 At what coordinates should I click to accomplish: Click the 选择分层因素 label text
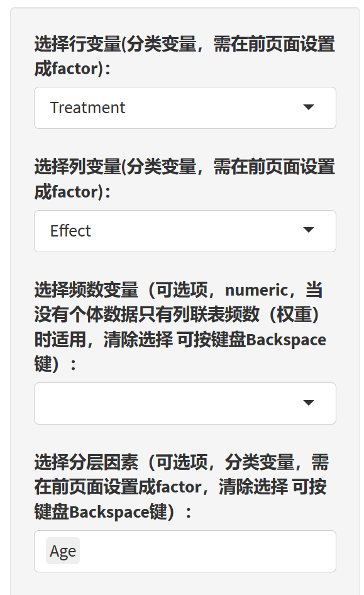182,487
